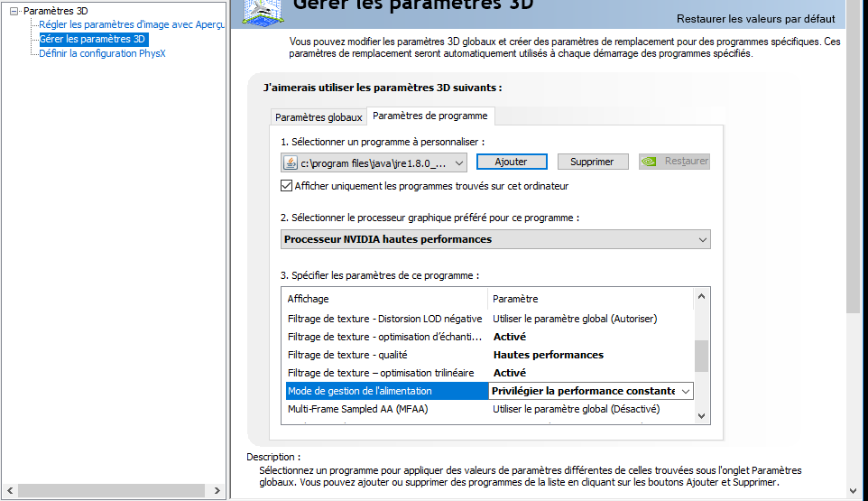Click the settings list scrollbar thumb
The image size is (868, 501).
(701, 356)
